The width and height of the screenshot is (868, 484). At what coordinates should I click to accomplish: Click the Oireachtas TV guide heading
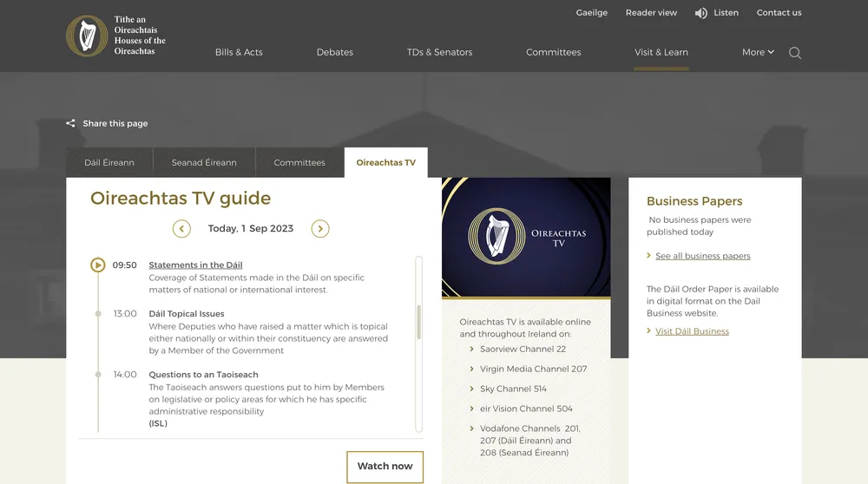[x=181, y=198]
